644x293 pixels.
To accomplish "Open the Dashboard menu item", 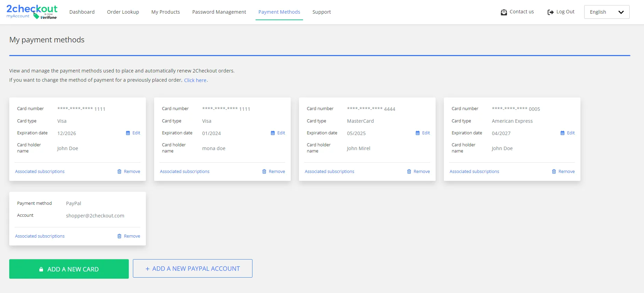I will (x=82, y=12).
